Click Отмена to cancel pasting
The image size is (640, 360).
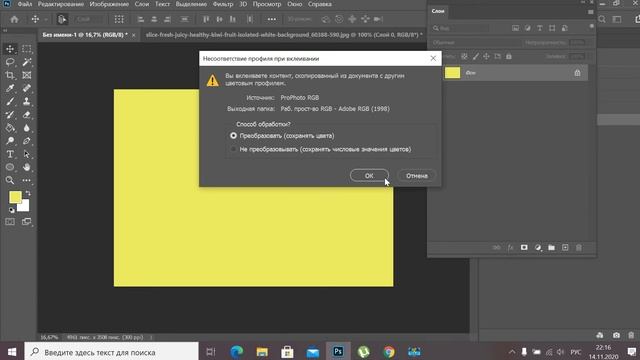click(x=417, y=176)
